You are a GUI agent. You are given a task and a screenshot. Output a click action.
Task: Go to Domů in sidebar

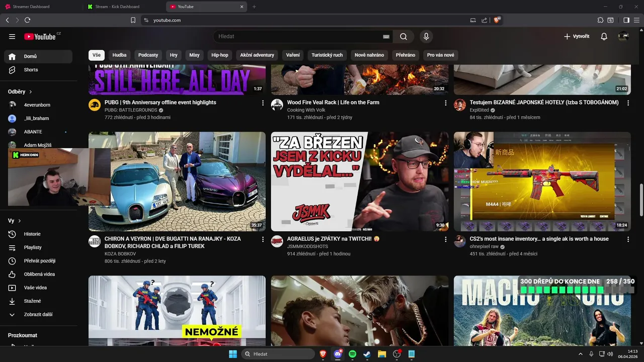tap(38, 56)
